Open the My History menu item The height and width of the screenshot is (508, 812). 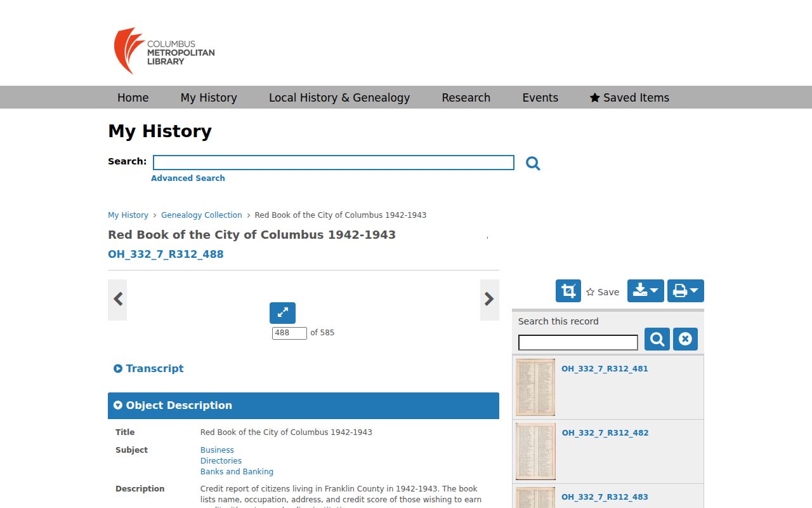pyautogui.click(x=209, y=98)
